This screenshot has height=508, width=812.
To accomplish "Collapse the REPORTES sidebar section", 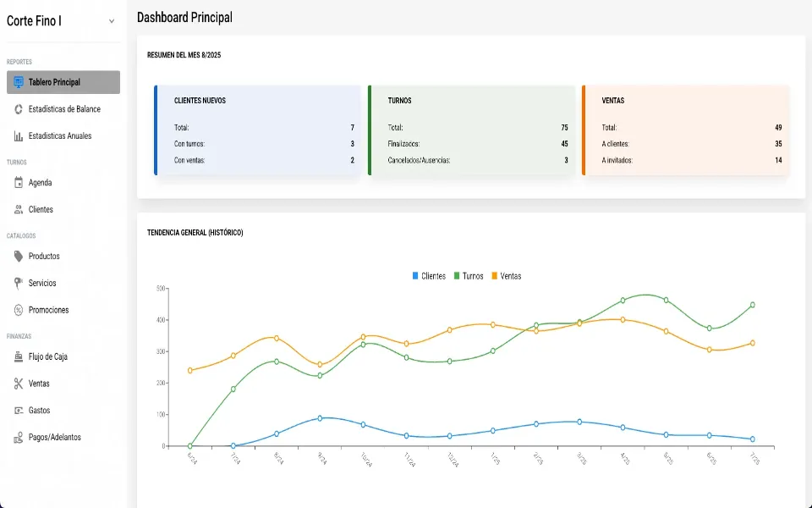I will click(19, 62).
